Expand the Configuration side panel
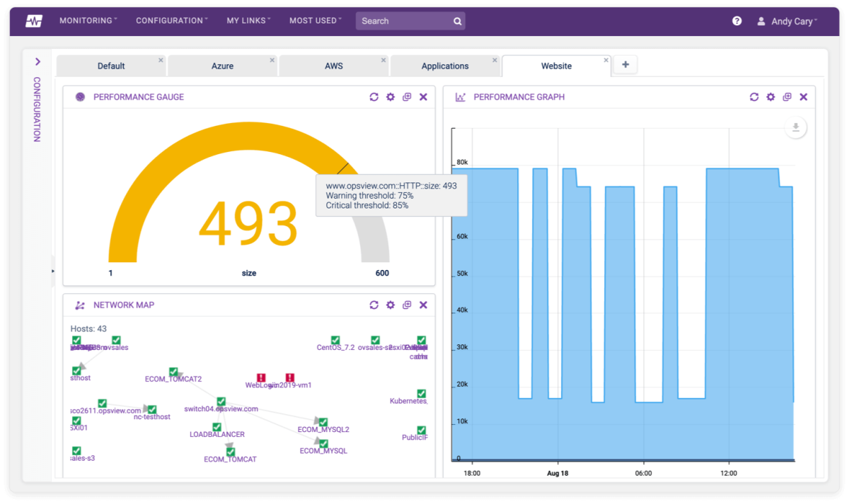The image size is (849, 504). 37,61
